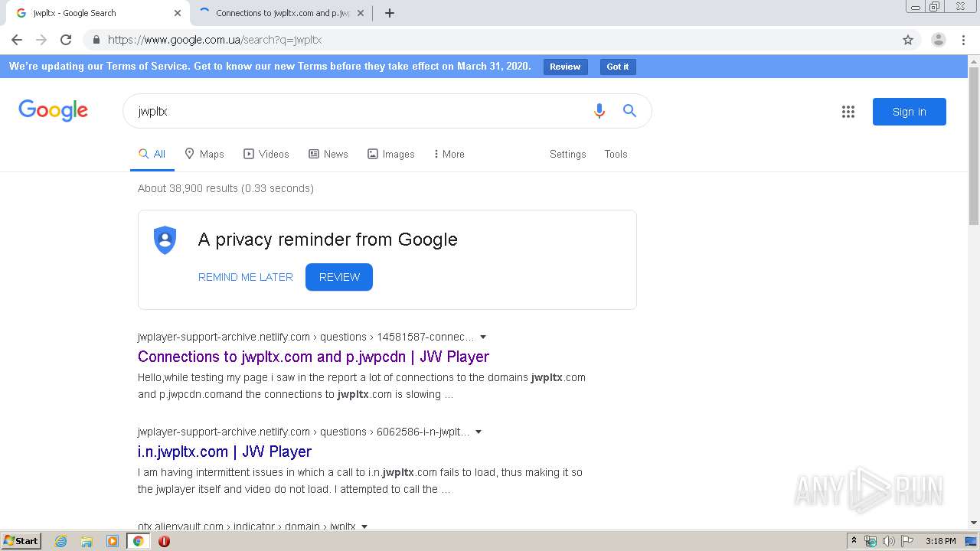Click the scrollbar down arrow
This screenshot has width=980, height=551.
coord(974,523)
